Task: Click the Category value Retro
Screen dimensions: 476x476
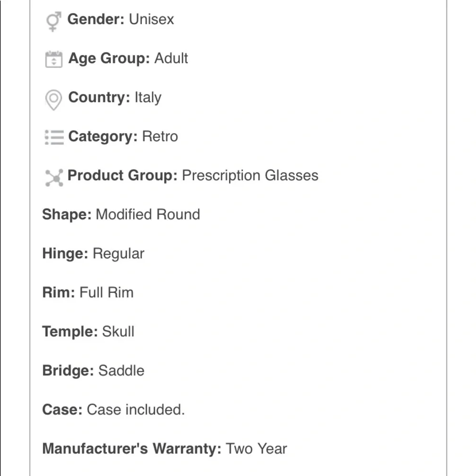Action: click(x=160, y=136)
